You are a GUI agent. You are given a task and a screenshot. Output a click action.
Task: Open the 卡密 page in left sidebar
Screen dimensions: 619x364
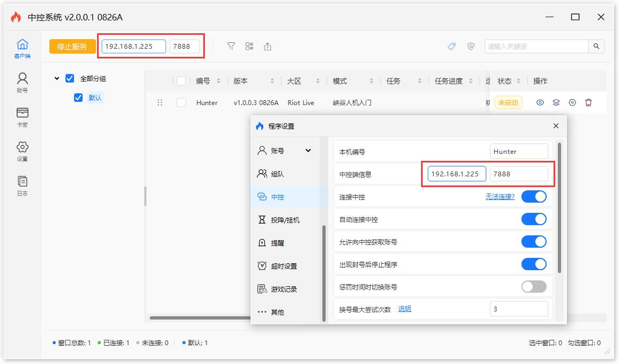tap(22, 117)
